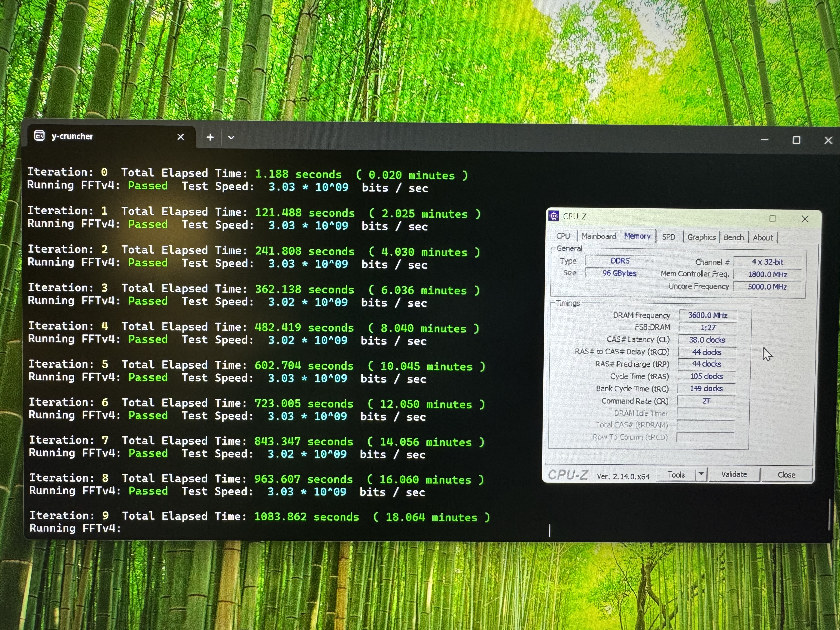Click the Close button in CPU-Z footer

pos(786,475)
